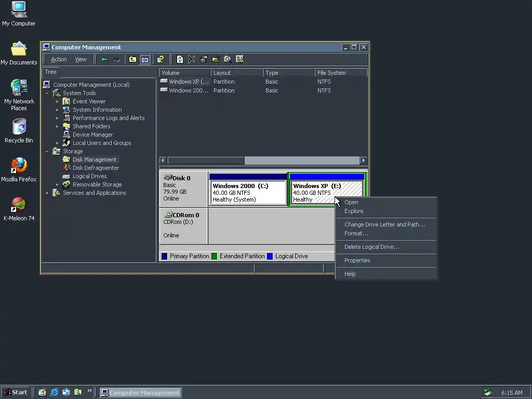Select Logical Drives in the tree
532x399 pixels.
click(89, 176)
